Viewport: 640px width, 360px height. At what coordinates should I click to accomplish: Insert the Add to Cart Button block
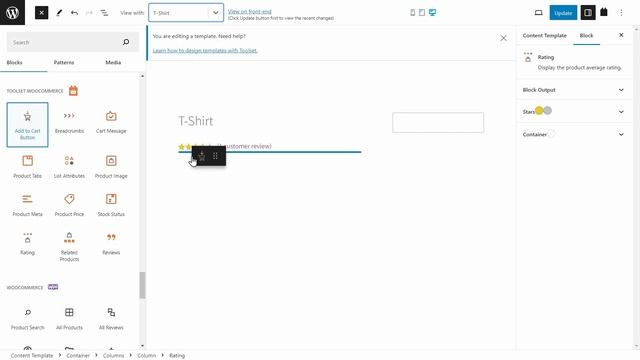coord(27,124)
